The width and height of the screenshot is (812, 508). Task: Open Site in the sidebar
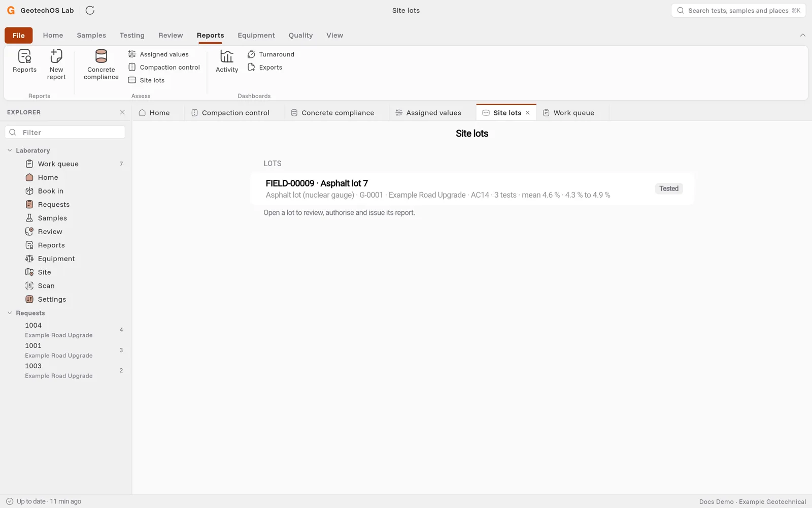coord(65,272)
